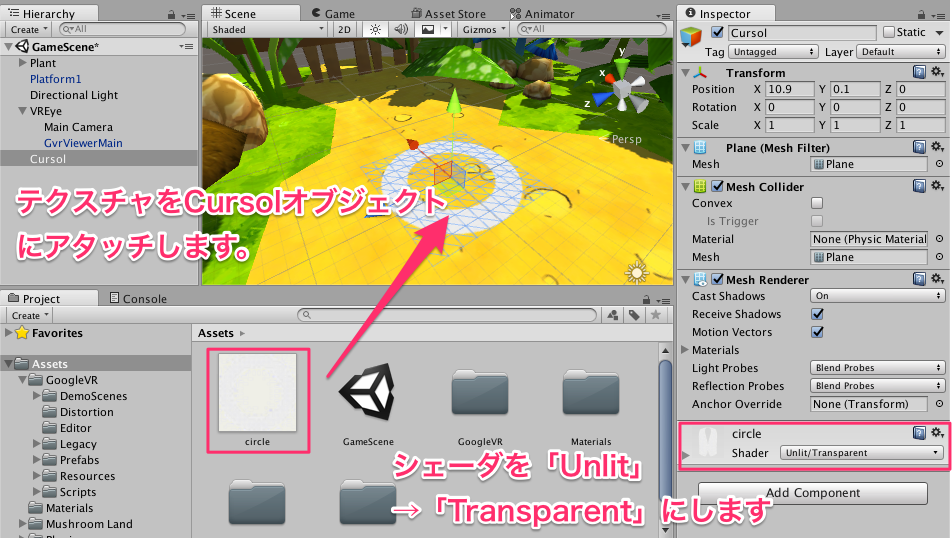Switch to the Animator tab

(542, 13)
